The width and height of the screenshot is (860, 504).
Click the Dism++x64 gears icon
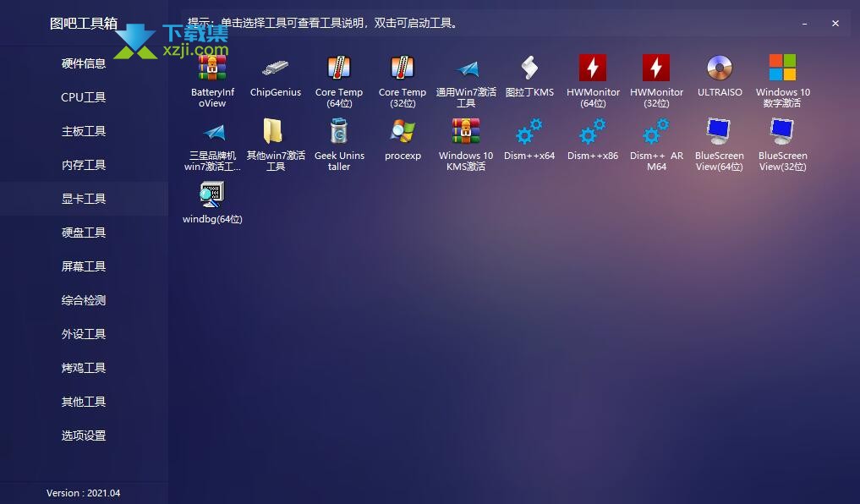529,132
